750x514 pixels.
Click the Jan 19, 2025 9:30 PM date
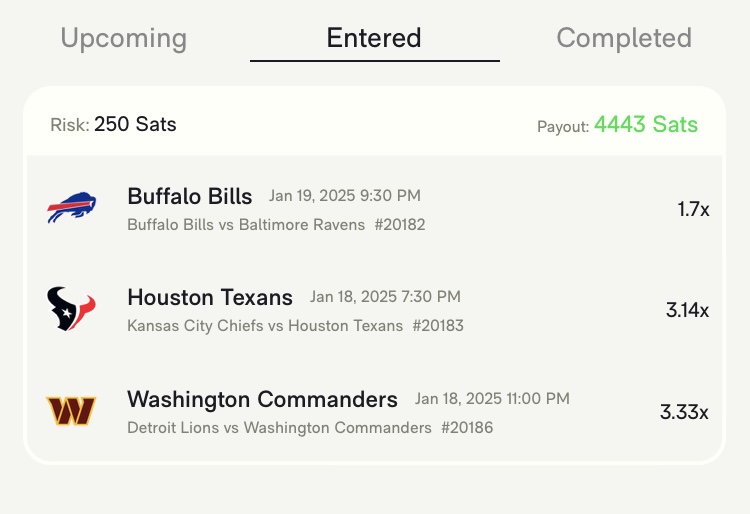click(x=345, y=196)
